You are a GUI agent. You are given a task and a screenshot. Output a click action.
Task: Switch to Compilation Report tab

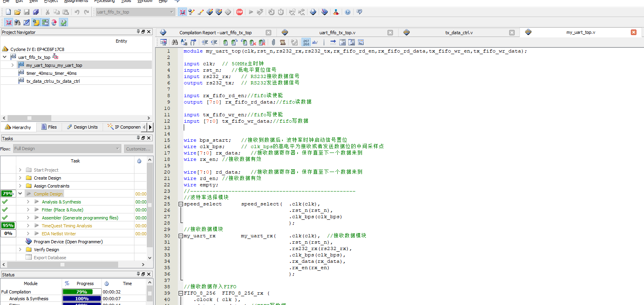point(215,33)
